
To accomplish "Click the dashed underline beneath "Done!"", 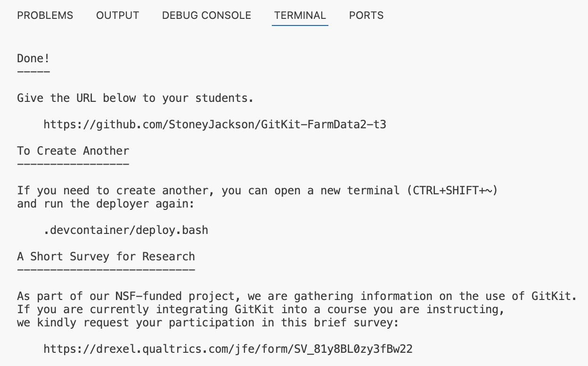I will pyautogui.click(x=33, y=72).
